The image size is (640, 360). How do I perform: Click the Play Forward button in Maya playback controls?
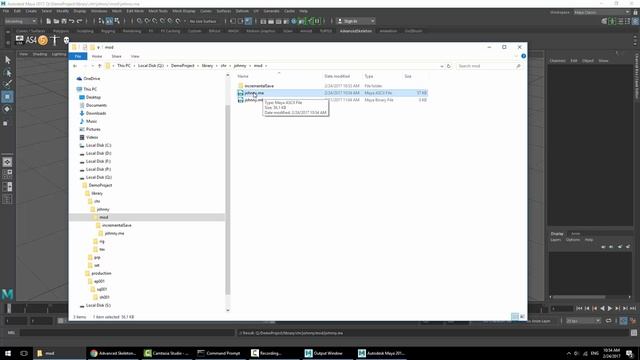[610, 309]
